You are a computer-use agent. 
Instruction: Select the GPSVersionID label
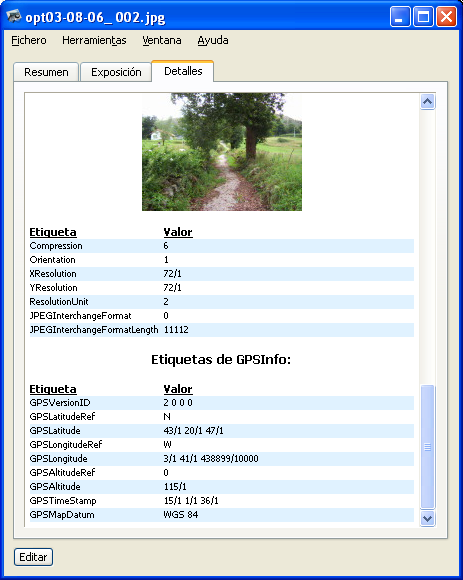(60, 402)
